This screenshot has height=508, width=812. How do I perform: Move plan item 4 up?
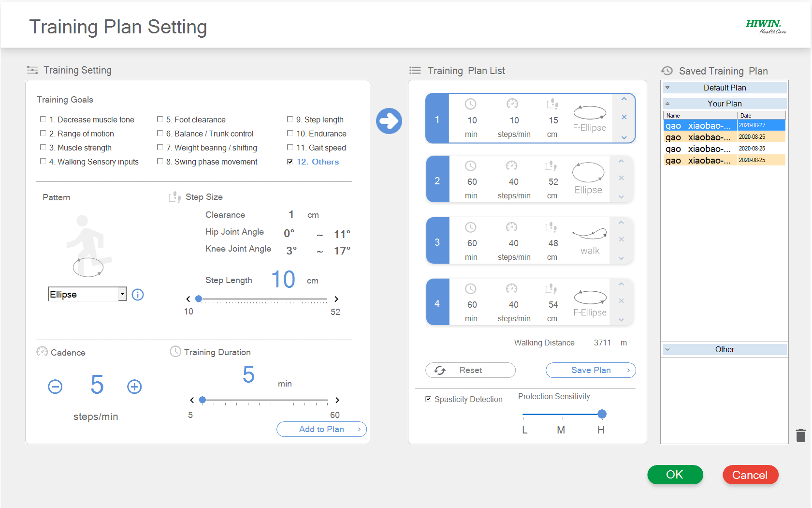[x=622, y=284]
